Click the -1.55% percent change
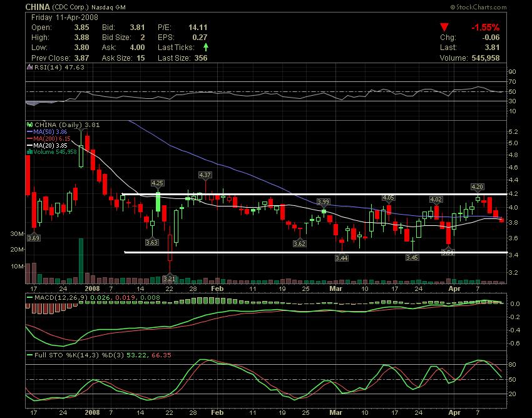 pyautogui.click(x=485, y=28)
